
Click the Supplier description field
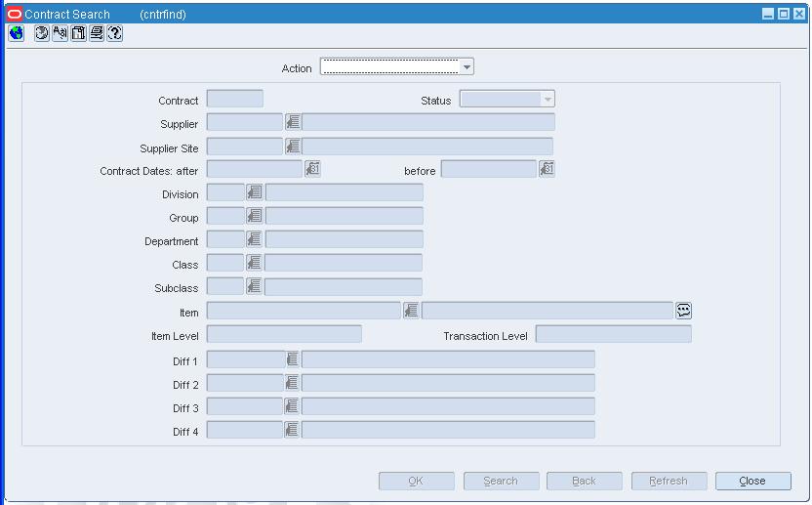[428, 122]
